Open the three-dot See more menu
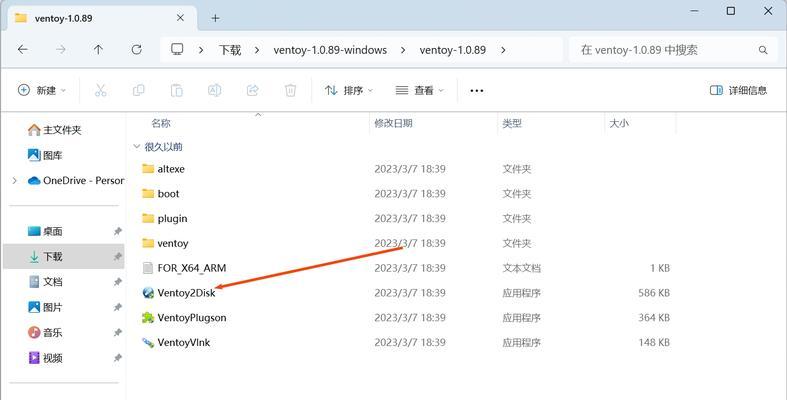787x400 pixels. click(x=477, y=91)
